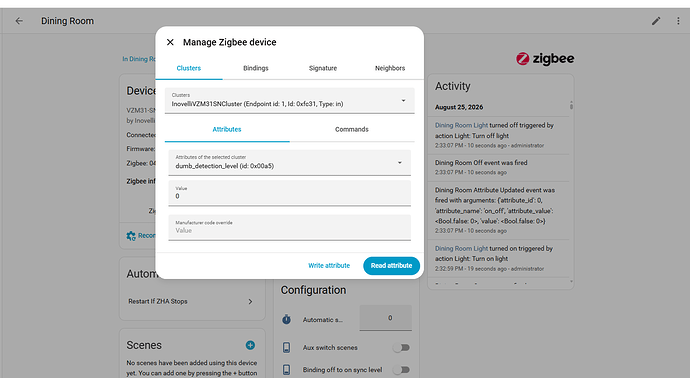The image size is (690, 378).
Task: Enable Binding off to on sync level
Action: 401,370
